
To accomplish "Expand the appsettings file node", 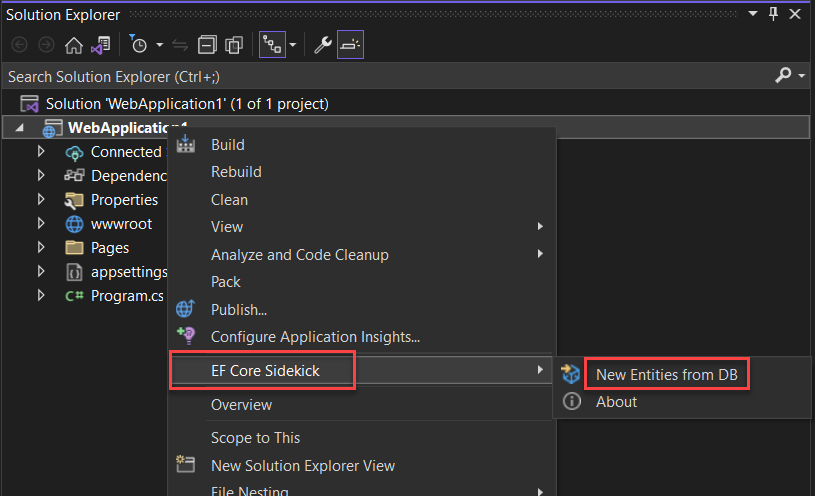I will [x=41, y=271].
